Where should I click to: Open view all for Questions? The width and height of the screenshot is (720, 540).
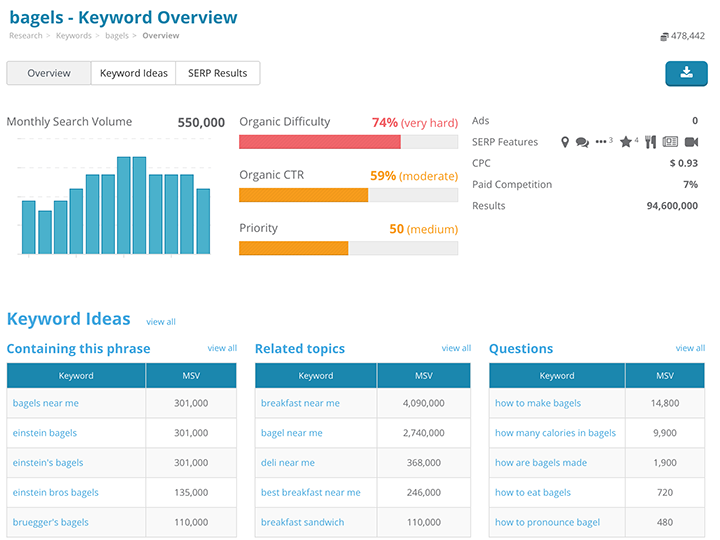pos(690,348)
